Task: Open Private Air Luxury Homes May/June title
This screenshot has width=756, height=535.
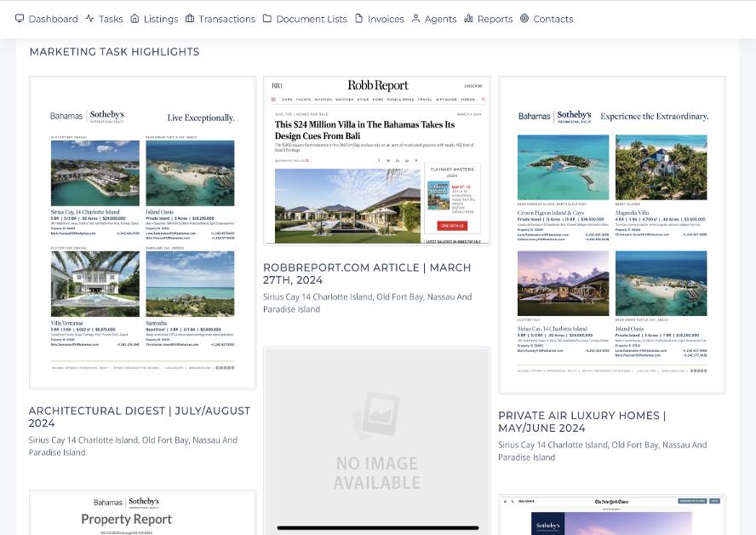Action: pos(582,422)
